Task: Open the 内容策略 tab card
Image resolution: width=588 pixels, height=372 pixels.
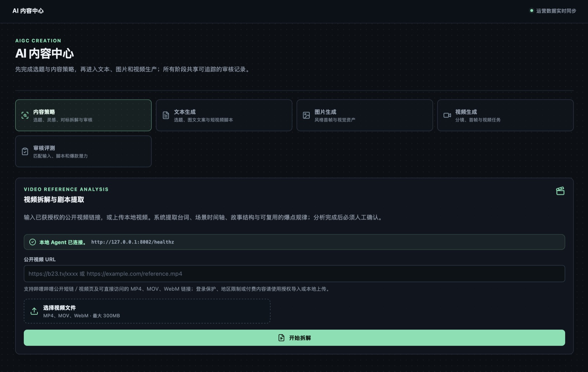Action: pos(83,115)
